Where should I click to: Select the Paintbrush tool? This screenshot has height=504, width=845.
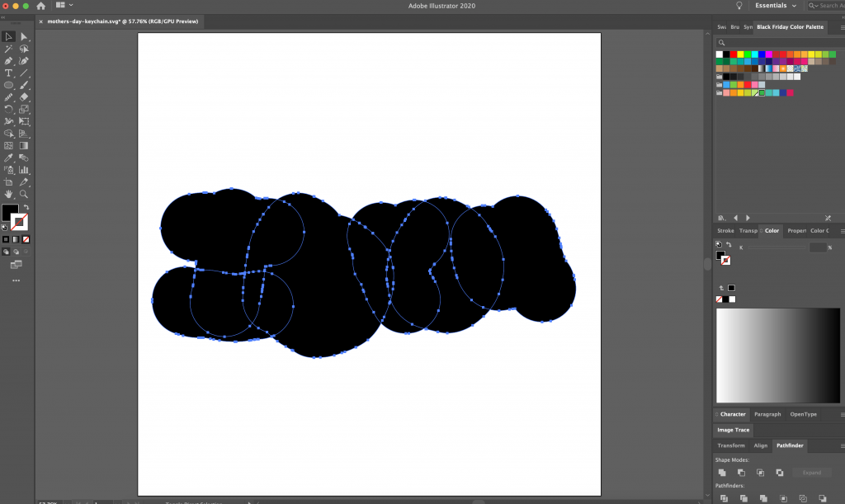(24, 85)
